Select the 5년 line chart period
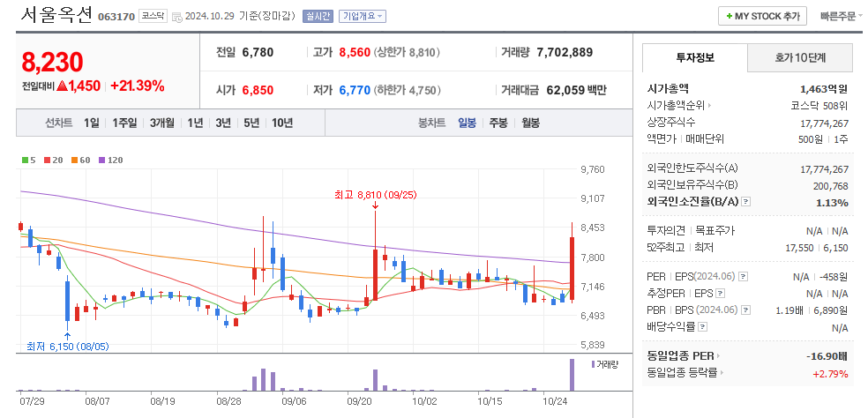The width and height of the screenshot is (868, 418). (251, 123)
